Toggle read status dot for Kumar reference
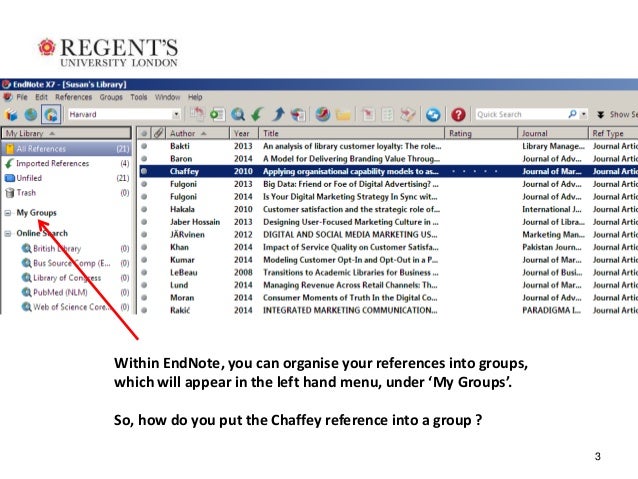Image resolution: width=638 pixels, height=479 pixels. (x=144, y=260)
